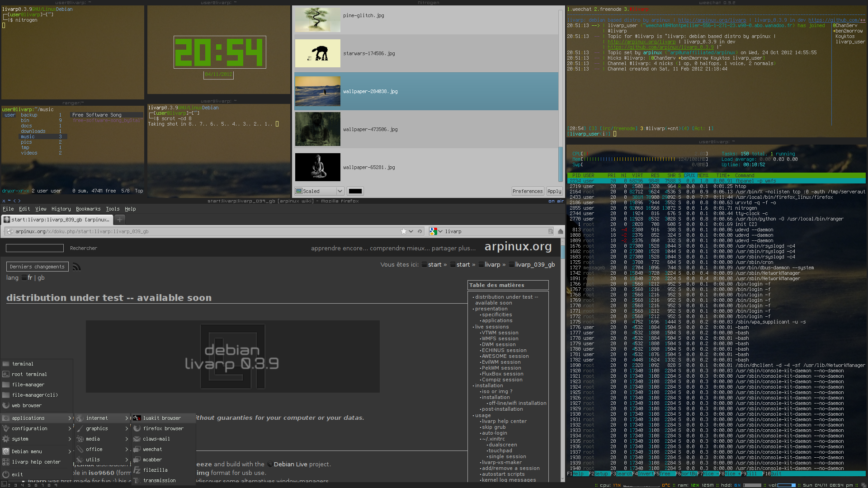The image size is (868, 488).
Task: Open file-manager entry in desktop menu
Action: pos(36,385)
